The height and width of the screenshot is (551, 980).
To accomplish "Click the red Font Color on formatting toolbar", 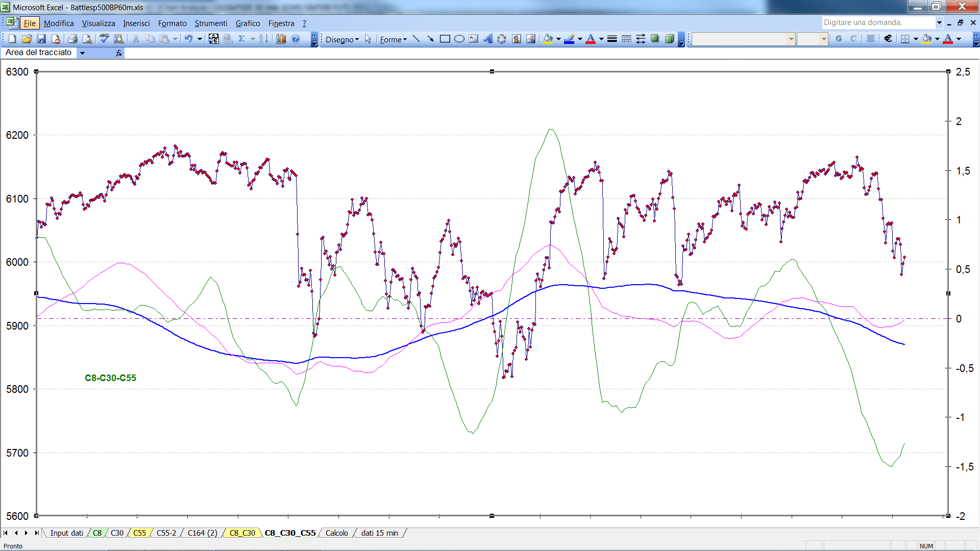I will pyautogui.click(x=948, y=39).
